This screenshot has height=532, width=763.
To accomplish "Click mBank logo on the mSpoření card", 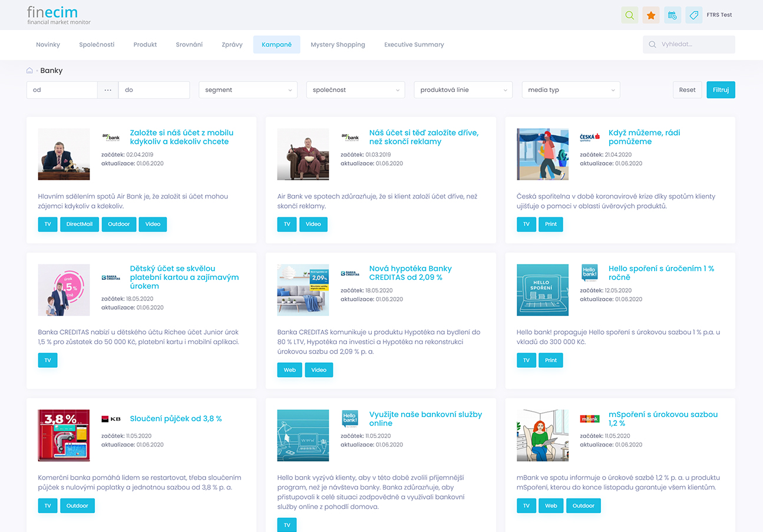I will pos(589,419).
